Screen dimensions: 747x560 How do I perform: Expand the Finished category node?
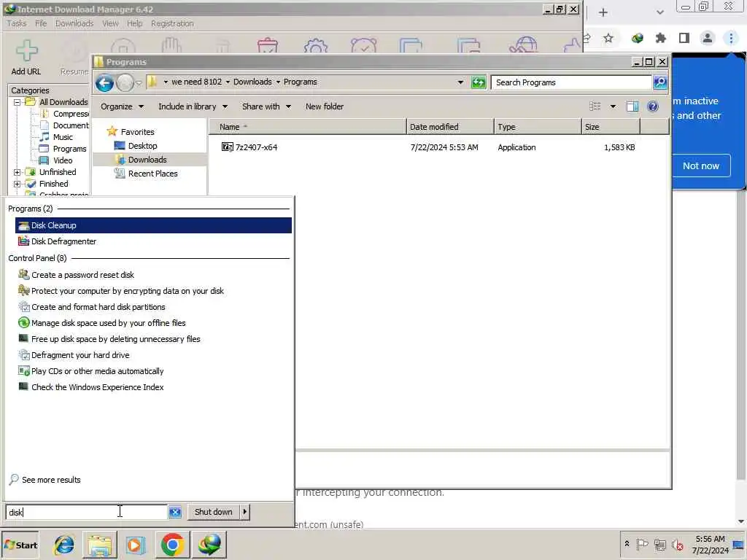point(18,184)
